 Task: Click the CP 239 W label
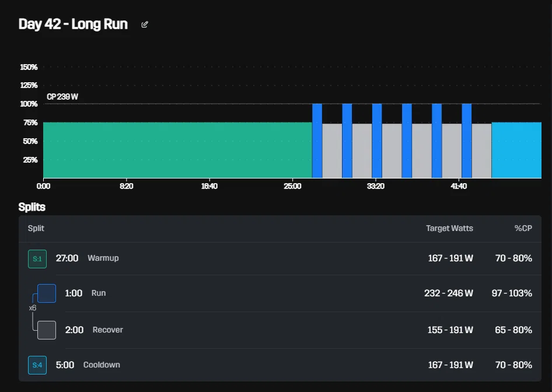[62, 97]
